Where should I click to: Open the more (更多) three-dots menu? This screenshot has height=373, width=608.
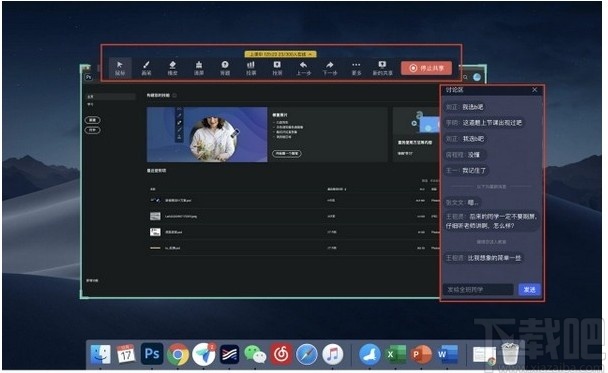(x=356, y=68)
